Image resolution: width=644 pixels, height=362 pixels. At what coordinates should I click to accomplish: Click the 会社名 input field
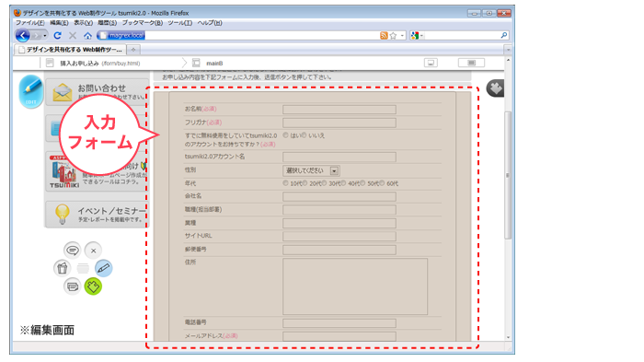point(339,196)
